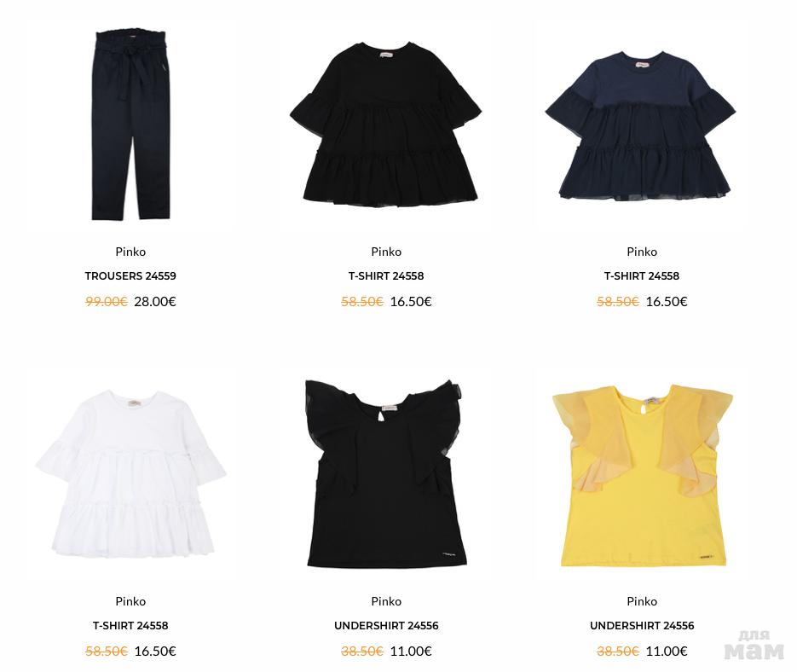Click the TROUSERS 24559 product title

point(130,275)
